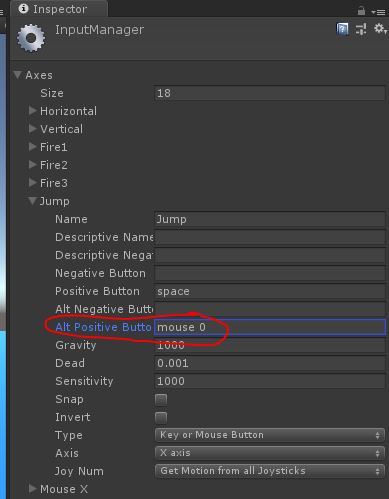
Task: Click the Alt Negative Button field
Action: coord(270,309)
